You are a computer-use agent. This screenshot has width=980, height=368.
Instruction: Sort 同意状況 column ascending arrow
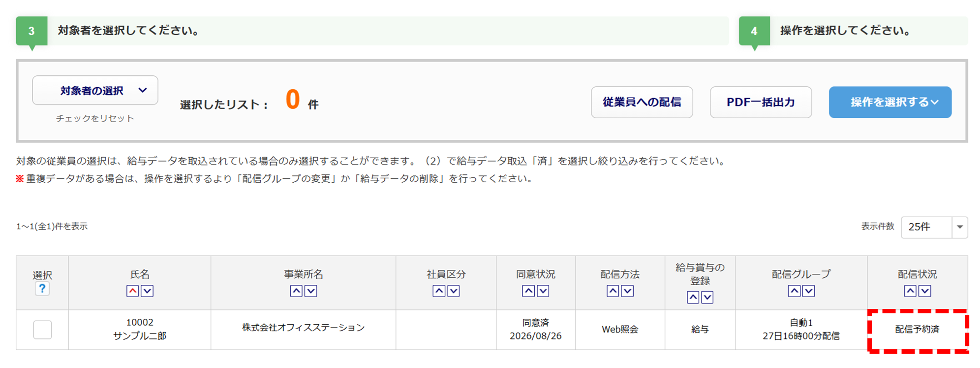[528, 291]
